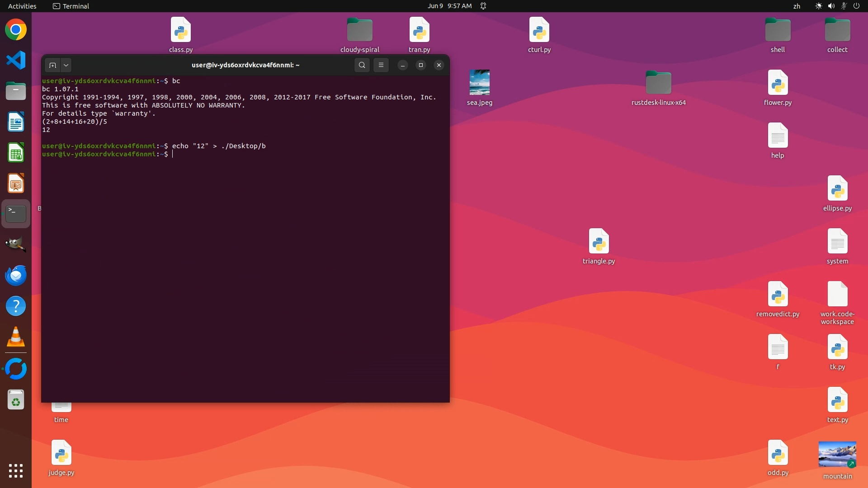
Task: Open the terminal hamburger menu
Action: (381, 65)
